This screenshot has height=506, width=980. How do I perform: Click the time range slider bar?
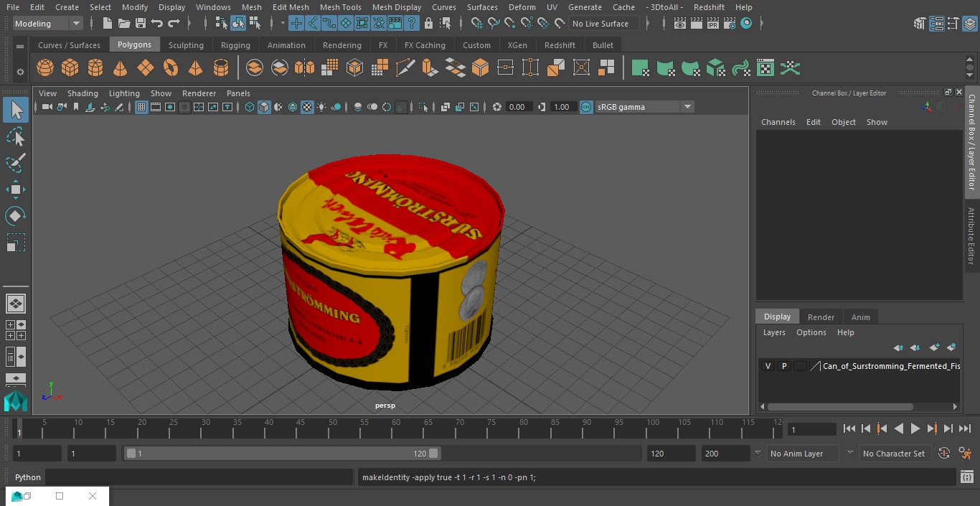coord(282,454)
